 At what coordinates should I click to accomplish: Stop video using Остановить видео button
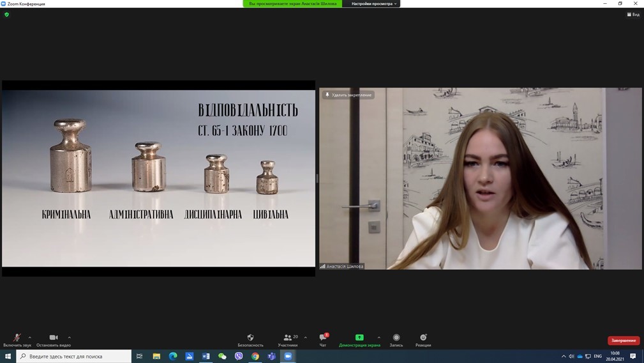(54, 339)
